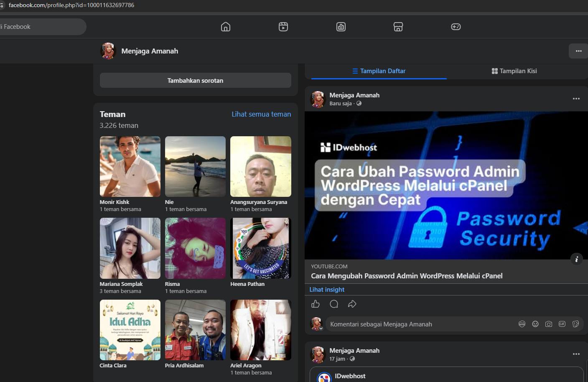Share the YouTube link post
This screenshot has height=382, width=588.
point(352,304)
